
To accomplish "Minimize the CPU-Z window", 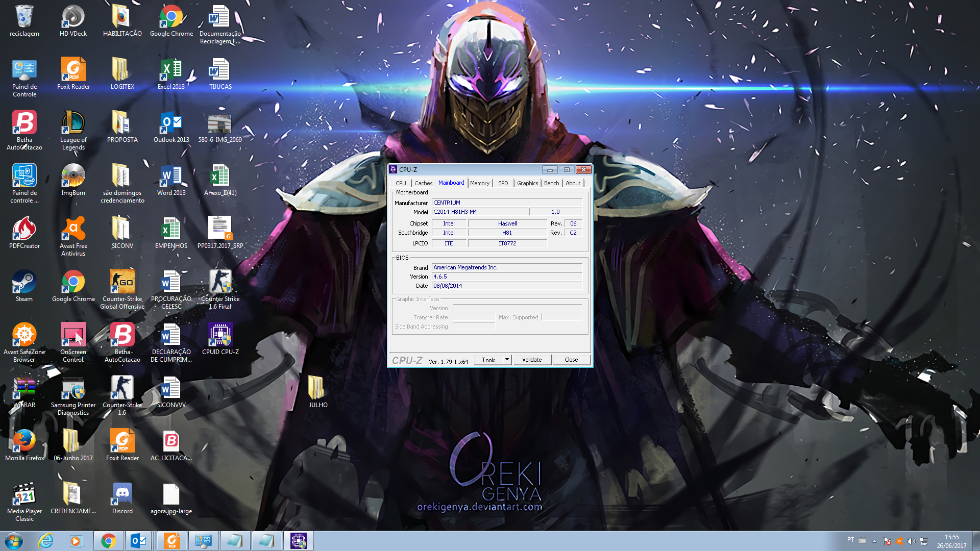I will click(550, 169).
